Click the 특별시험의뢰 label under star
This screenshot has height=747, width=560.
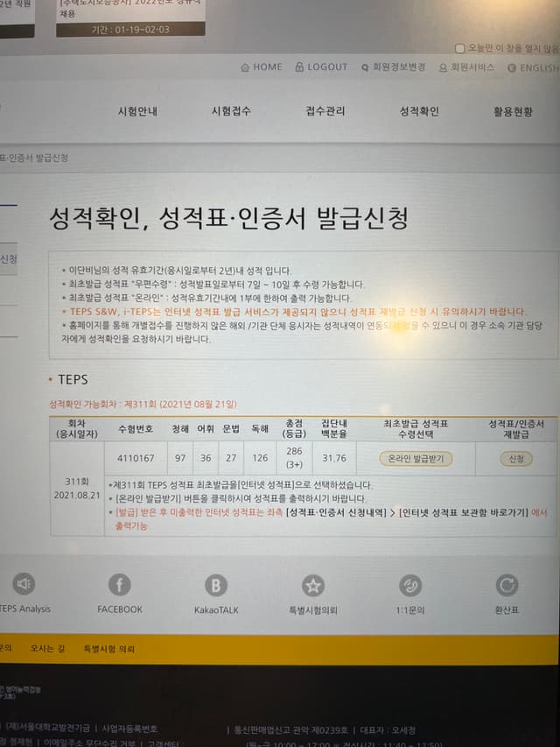[x=313, y=610]
